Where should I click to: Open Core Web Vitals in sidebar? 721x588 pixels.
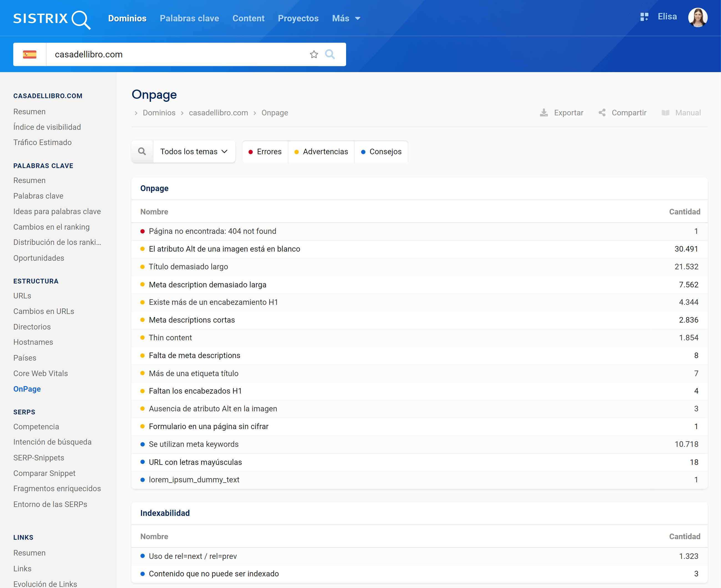tap(41, 373)
